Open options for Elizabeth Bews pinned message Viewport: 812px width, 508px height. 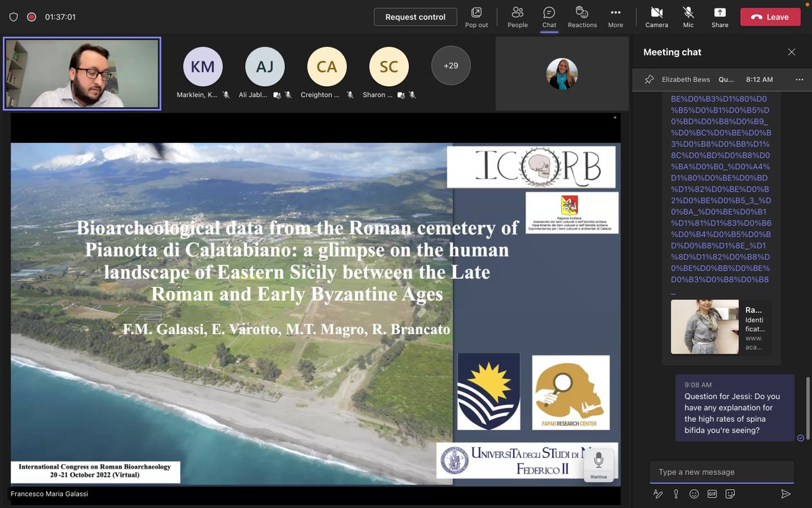tap(800, 79)
